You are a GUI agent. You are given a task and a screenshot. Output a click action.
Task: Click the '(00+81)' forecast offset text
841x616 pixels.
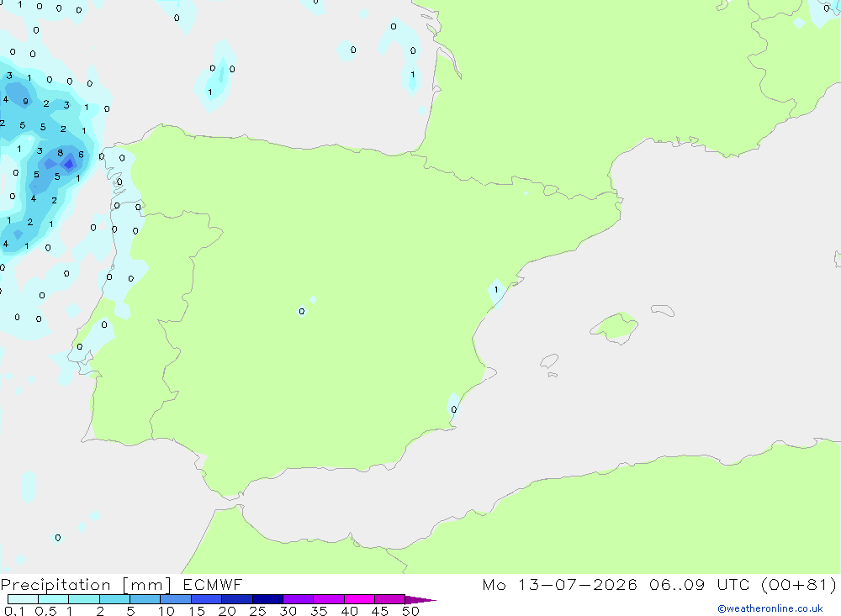pos(799,585)
